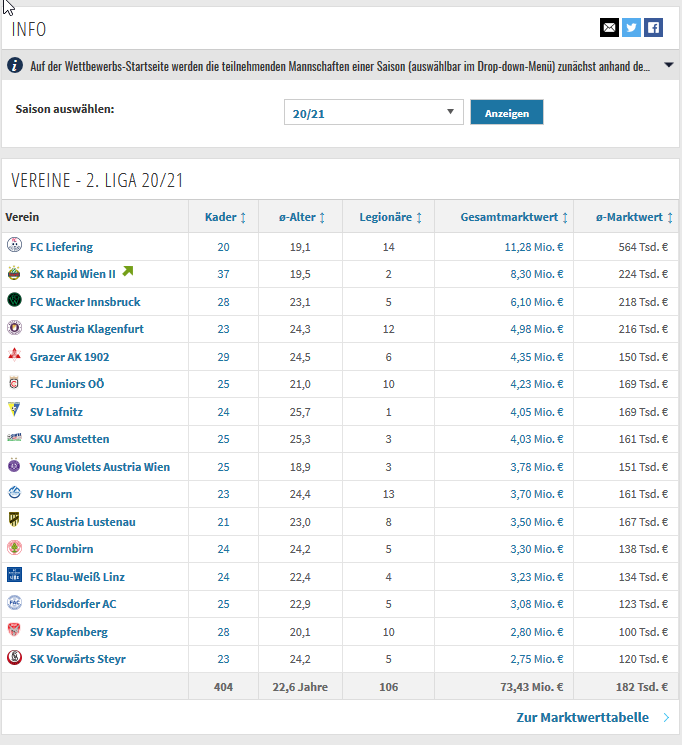Click SV Kapfenberg crest

pos(14,630)
